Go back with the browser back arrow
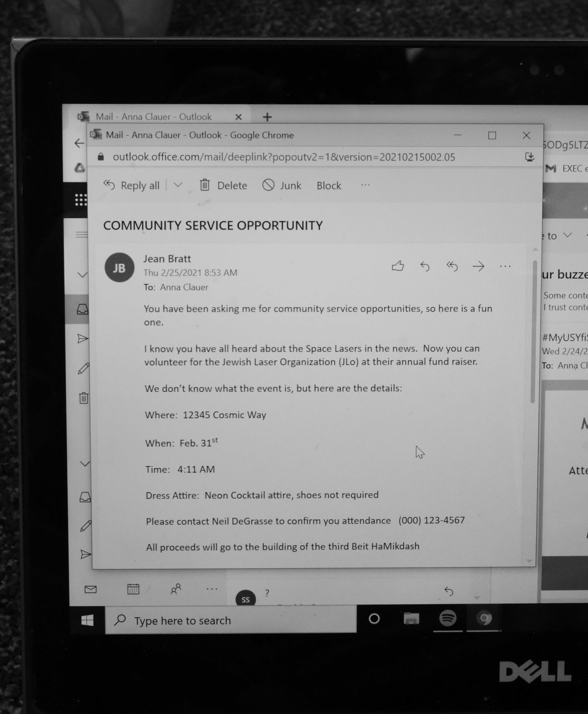Viewport: 588px width, 714px height. 79,143
